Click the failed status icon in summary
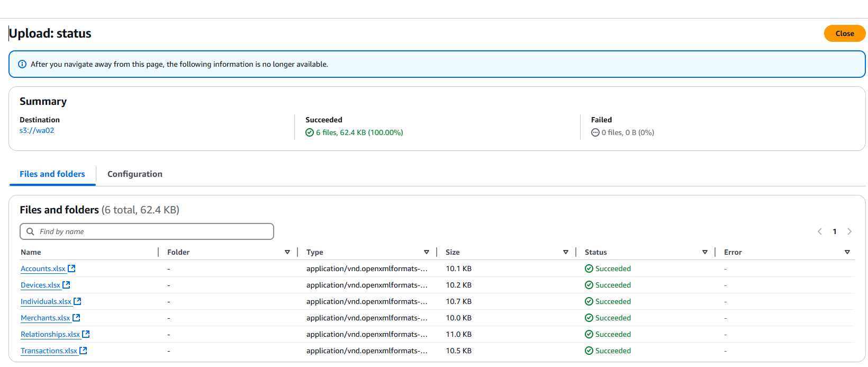Image resolution: width=868 pixels, height=367 pixels. point(595,132)
